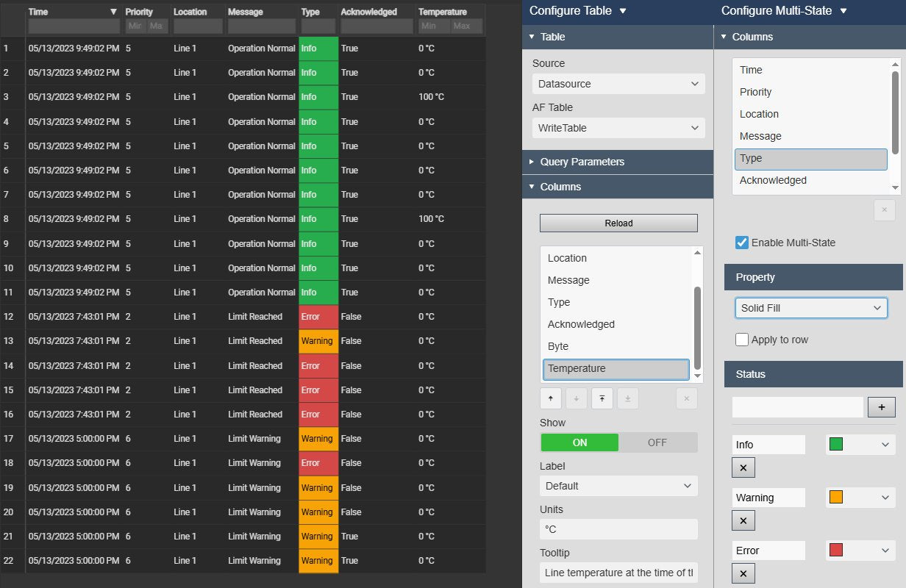Click the Time column filter field
Image resolution: width=906 pixels, height=588 pixels.
[x=74, y=26]
